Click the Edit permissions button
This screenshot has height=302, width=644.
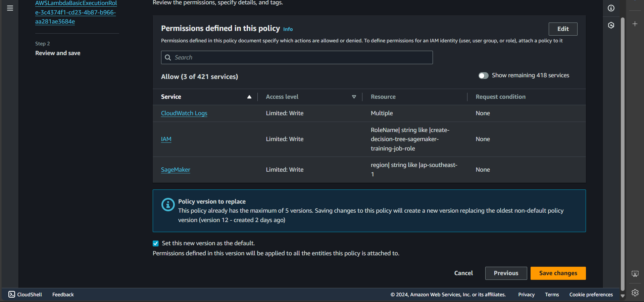[563, 29]
